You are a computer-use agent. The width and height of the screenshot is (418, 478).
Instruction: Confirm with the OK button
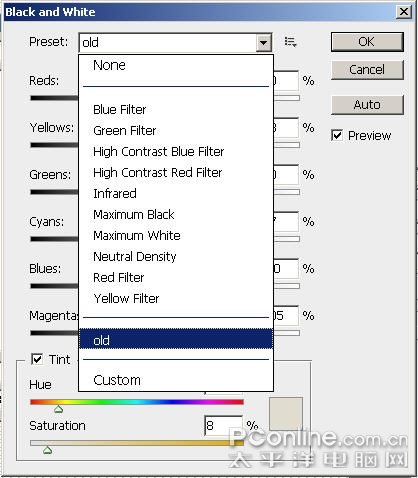click(367, 42)
